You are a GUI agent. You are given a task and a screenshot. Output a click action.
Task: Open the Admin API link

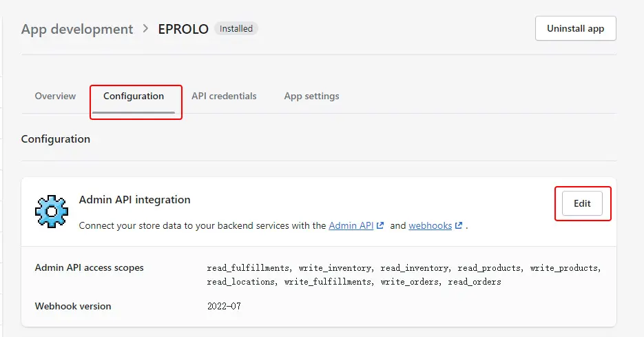pyautogui.click(x=351, y=225)
